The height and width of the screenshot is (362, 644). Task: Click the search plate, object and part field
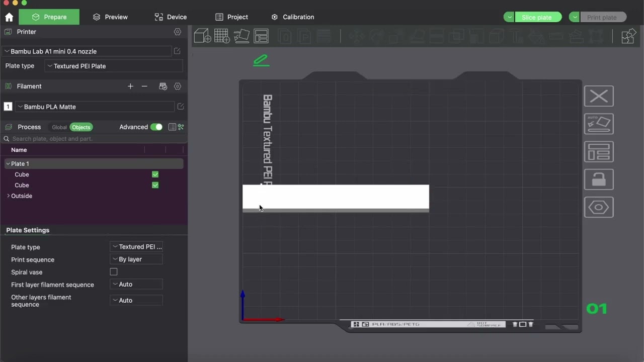(x=94, y=139)
